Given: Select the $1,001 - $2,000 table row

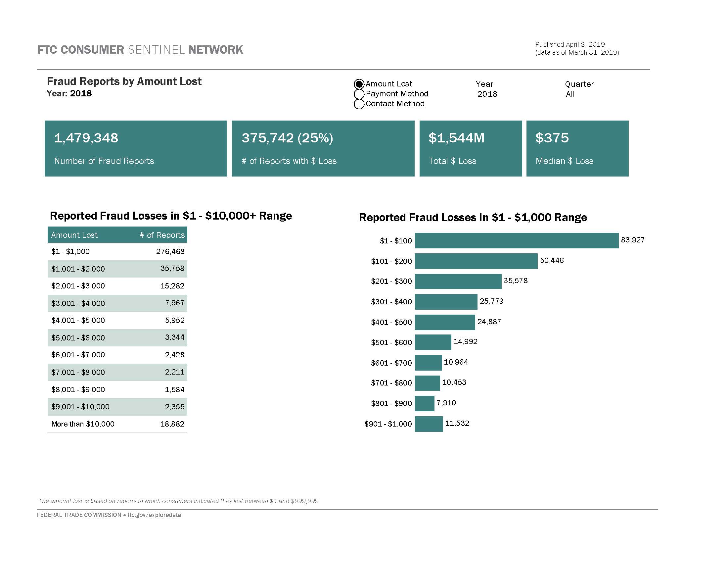Looking at the screenshot, I should coord(117,269).
